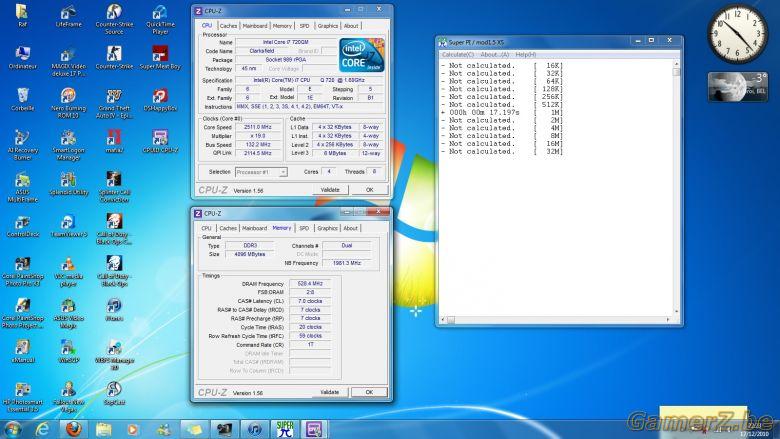Viewport: 780px width, 439px height.
Task: Click Validate in the top CPU-Z window
Action: (x=330, y=190)
